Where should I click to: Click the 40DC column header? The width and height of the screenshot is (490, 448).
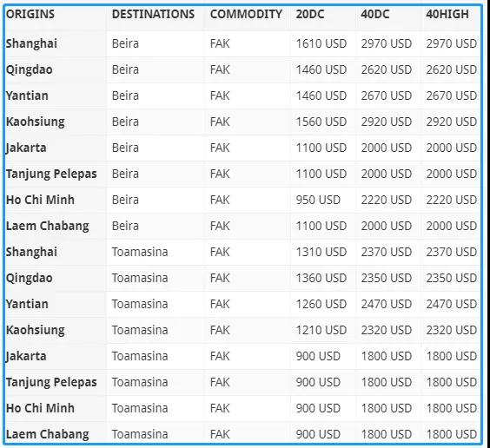375,15
